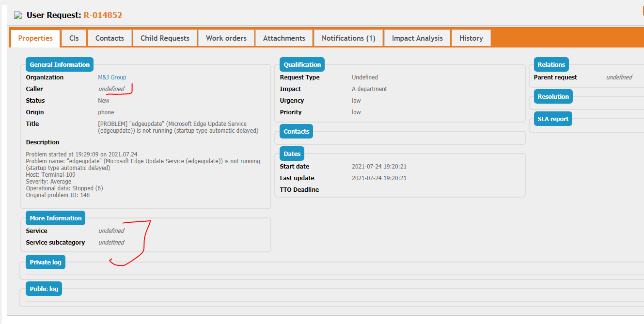Viewport: 644px width, 324px height.
Task: Switch to the History tab
Action: 471,38
